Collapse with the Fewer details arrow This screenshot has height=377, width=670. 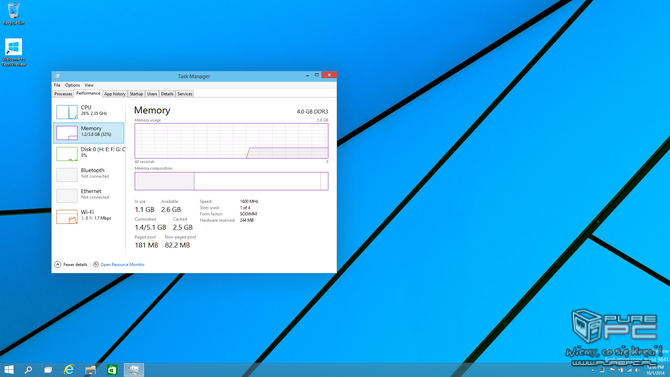pos(58,265)
